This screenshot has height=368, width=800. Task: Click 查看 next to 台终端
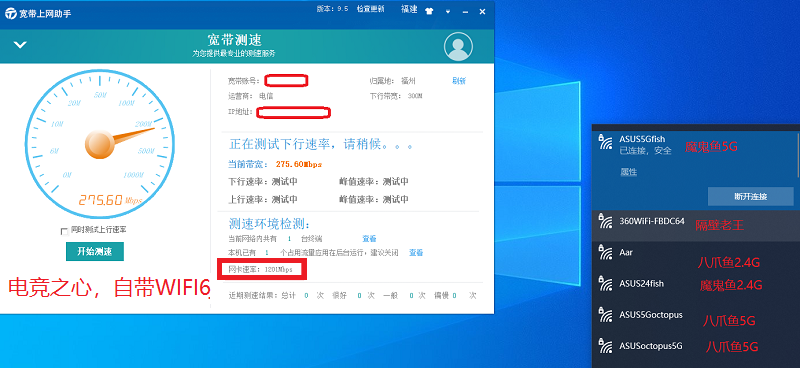point(369,238)
